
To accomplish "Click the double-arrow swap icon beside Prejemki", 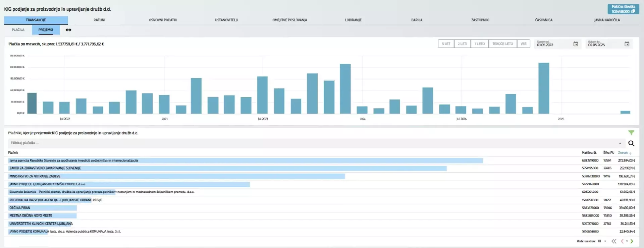I will tap(68, 30).
